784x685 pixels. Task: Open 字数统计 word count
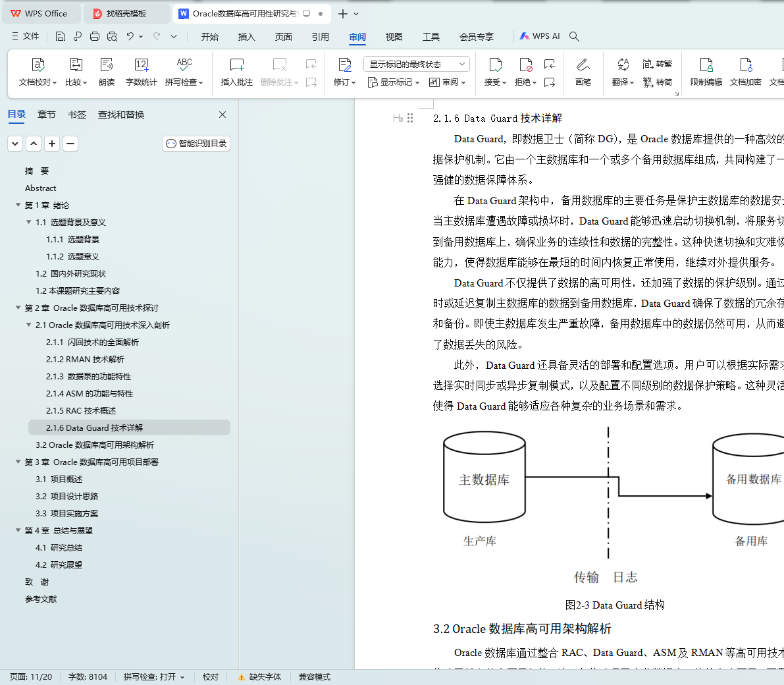point(141,72)
